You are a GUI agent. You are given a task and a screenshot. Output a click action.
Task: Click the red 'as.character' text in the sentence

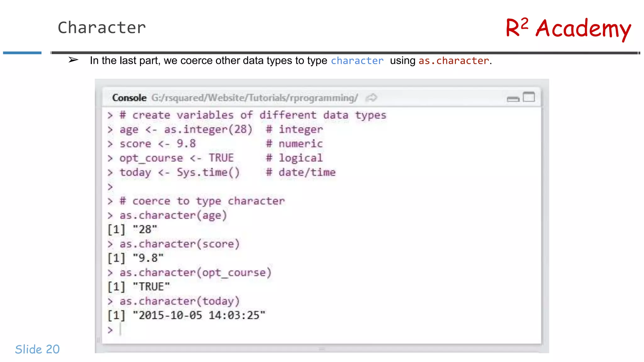point(454,61)
